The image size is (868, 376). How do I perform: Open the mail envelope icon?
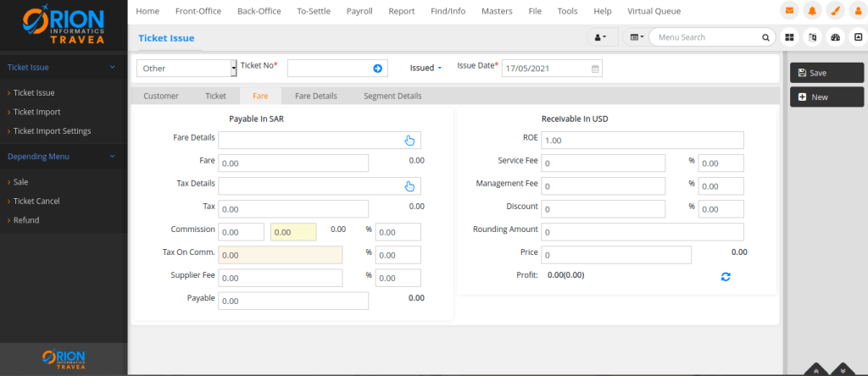point(789,11)
